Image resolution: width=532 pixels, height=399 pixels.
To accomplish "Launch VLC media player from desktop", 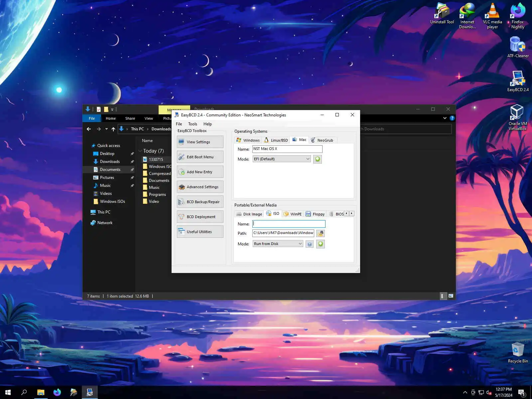I will click(492, 16).
